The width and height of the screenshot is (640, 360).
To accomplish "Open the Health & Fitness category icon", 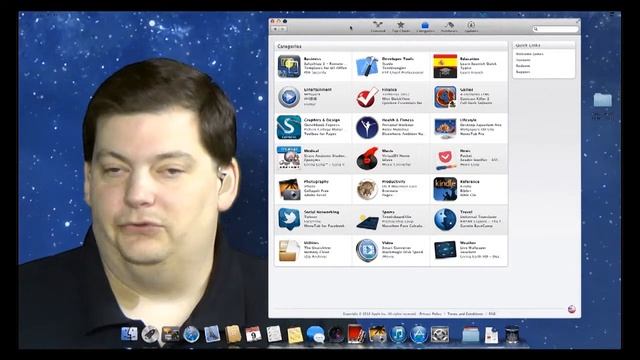I will pyautogui.click(x=367, y=127).
